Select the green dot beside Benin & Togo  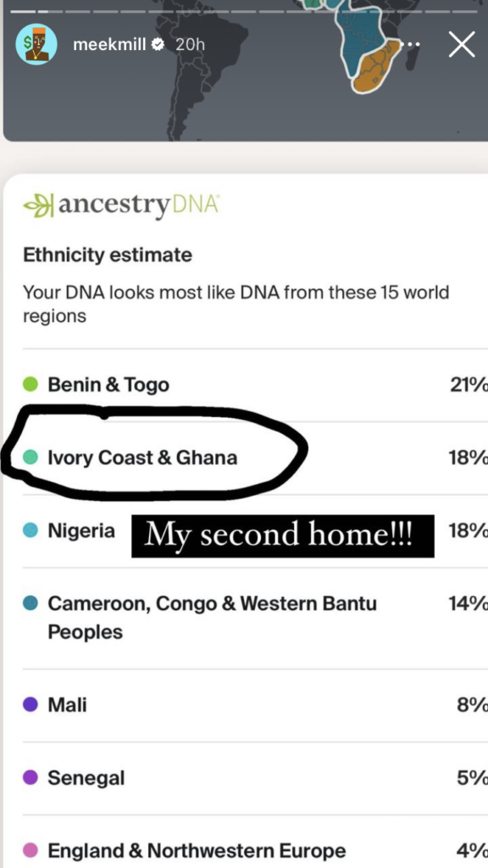coord(31,383)
